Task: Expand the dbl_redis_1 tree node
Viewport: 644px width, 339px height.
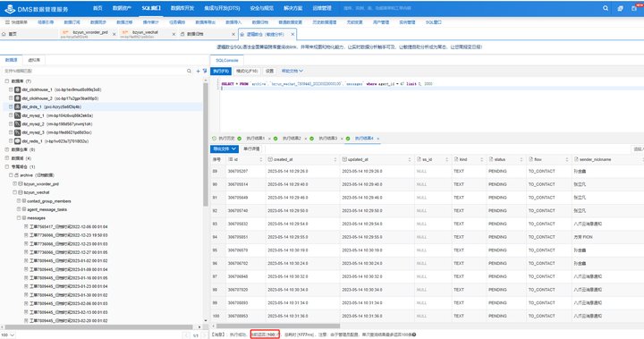Action: coord(11,141)
